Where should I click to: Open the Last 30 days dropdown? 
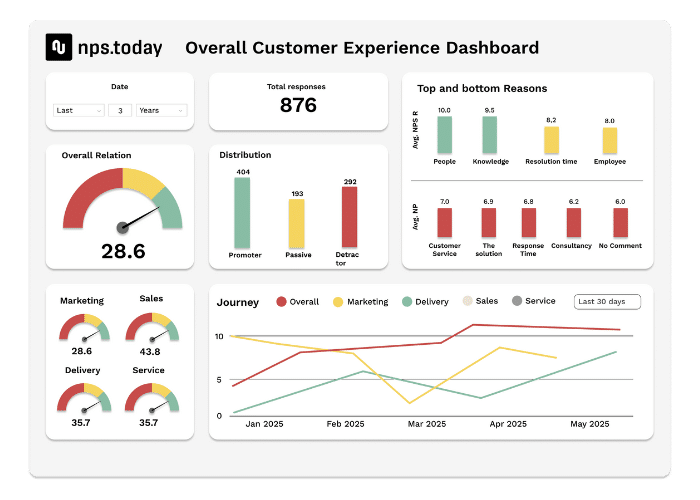pyautogui.click(x=607, y=301)
